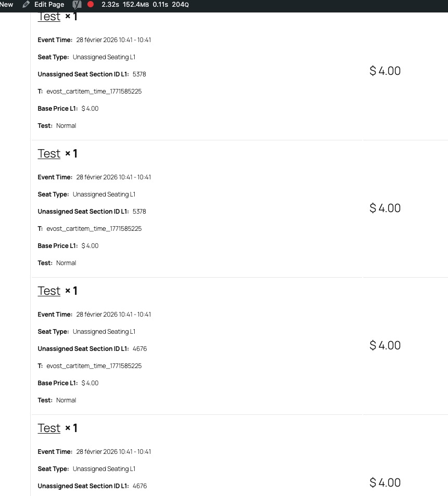
Task: Click the bottom-most Test product link
Action: click(x=49, y=428)
